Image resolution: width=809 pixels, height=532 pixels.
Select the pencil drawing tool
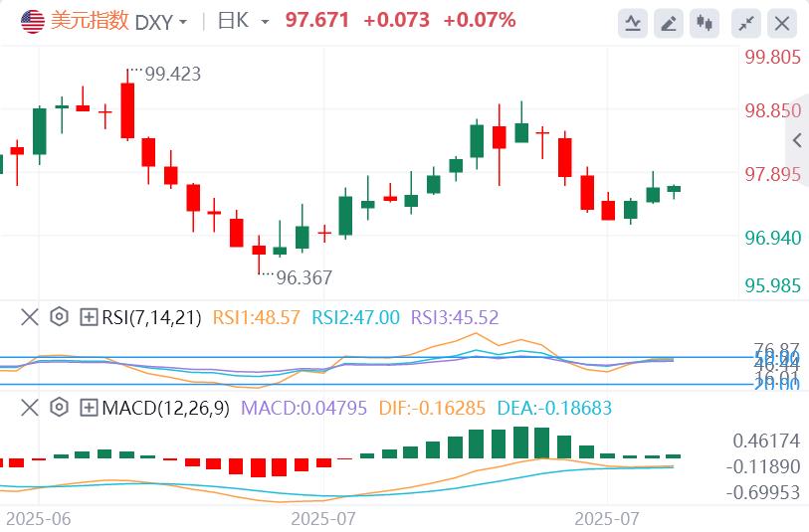point(670,22)
